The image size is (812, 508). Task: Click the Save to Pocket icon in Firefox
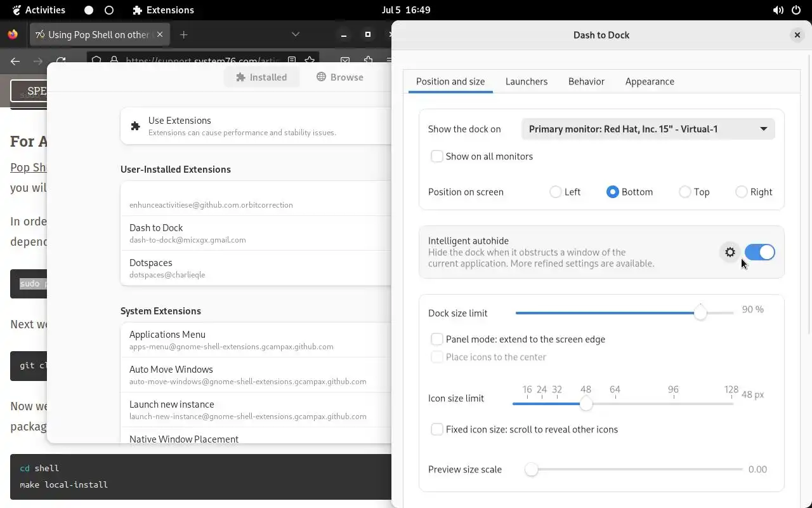[x=345, y=60]
